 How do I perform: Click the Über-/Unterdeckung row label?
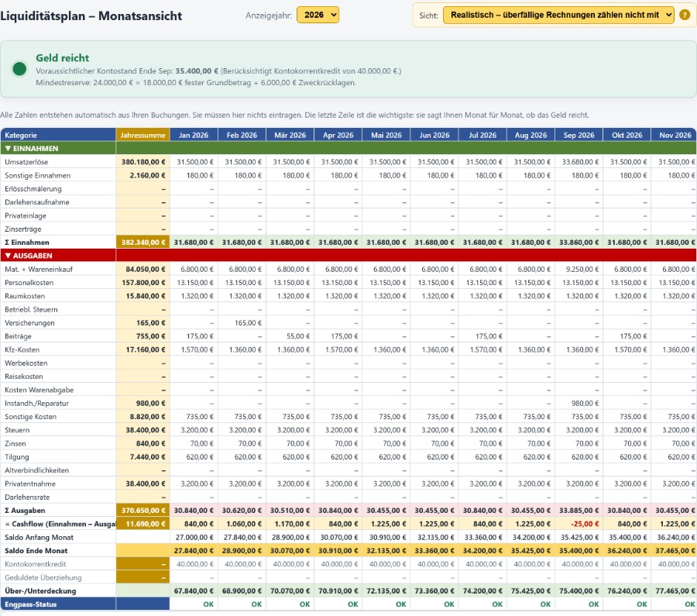(40, 591)
